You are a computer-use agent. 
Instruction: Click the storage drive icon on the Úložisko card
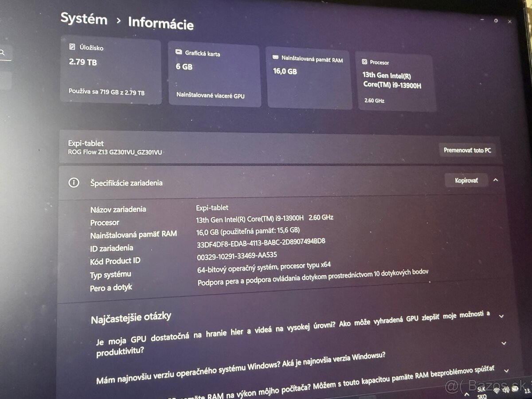click(72, 47)
